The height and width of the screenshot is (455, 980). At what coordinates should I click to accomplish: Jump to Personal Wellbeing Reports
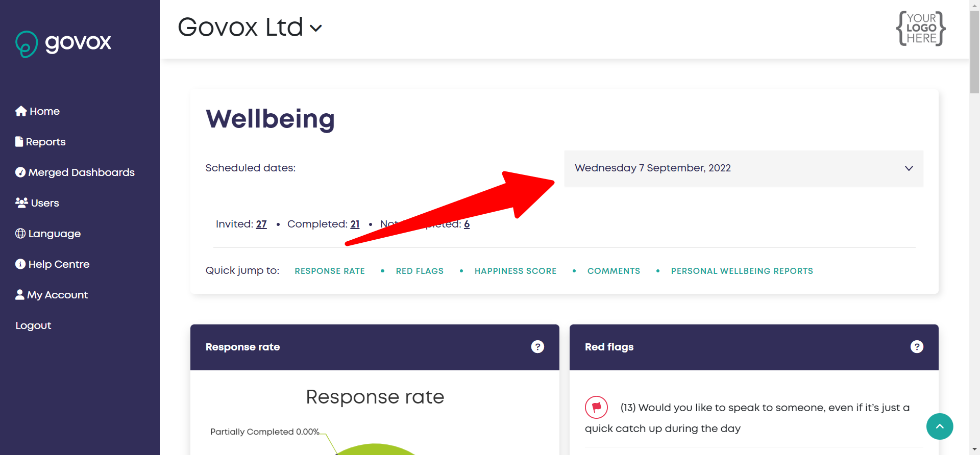click(x=742, y=271)
